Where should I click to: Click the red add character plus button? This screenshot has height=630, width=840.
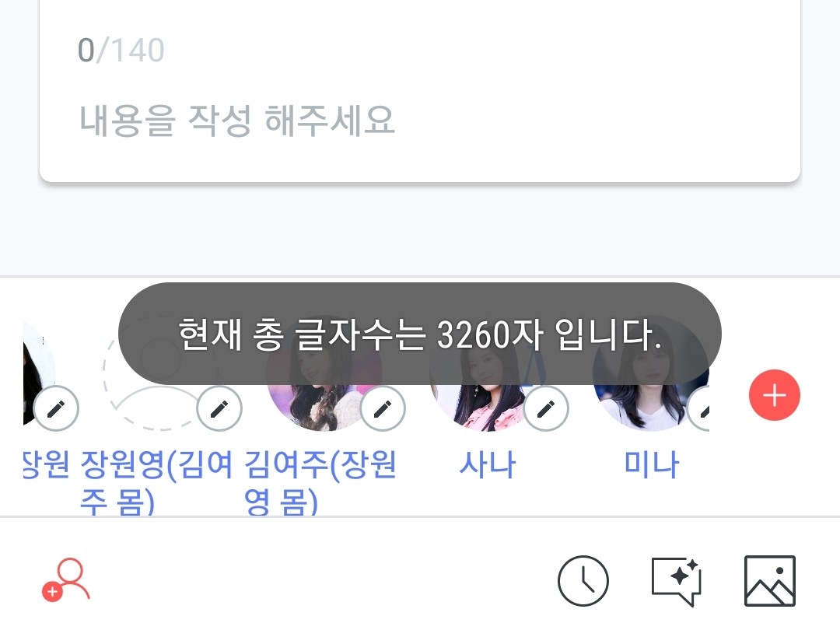(x=774, y=395)
